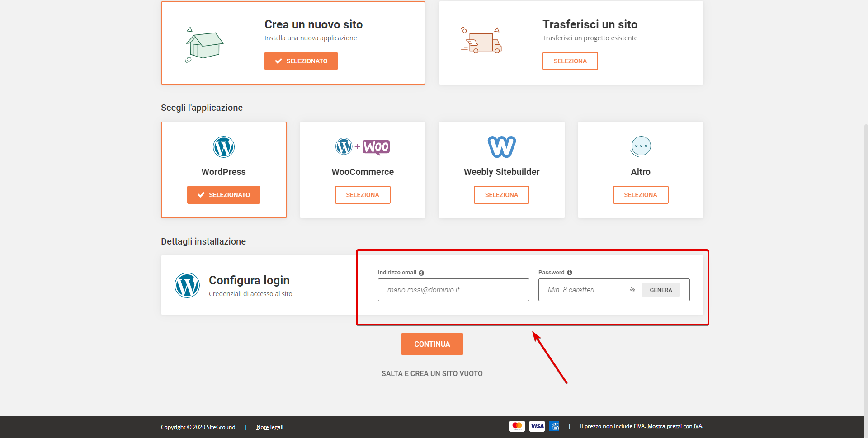Click the WordPress logo in application card

(223, 147)
